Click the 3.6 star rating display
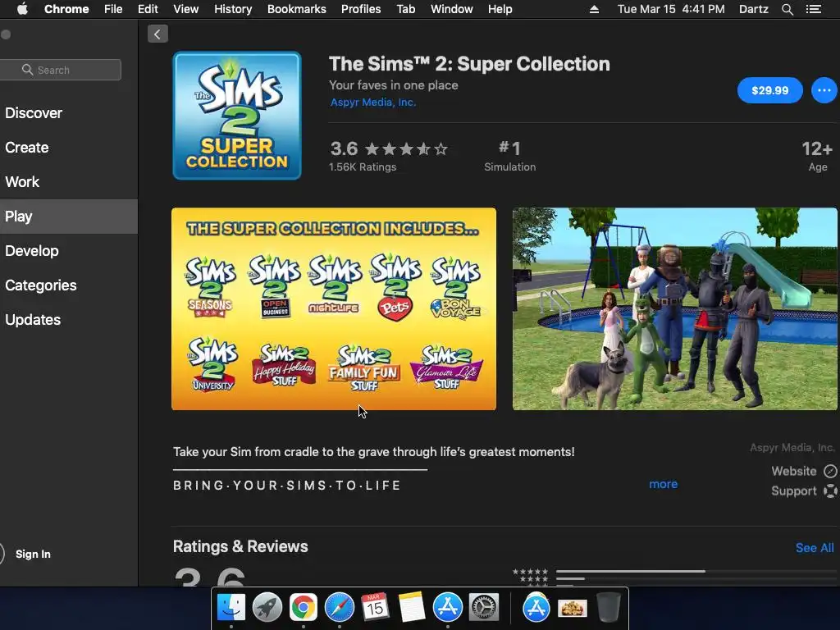This screenshot has height=630, width=840. (x=389, y=148)
